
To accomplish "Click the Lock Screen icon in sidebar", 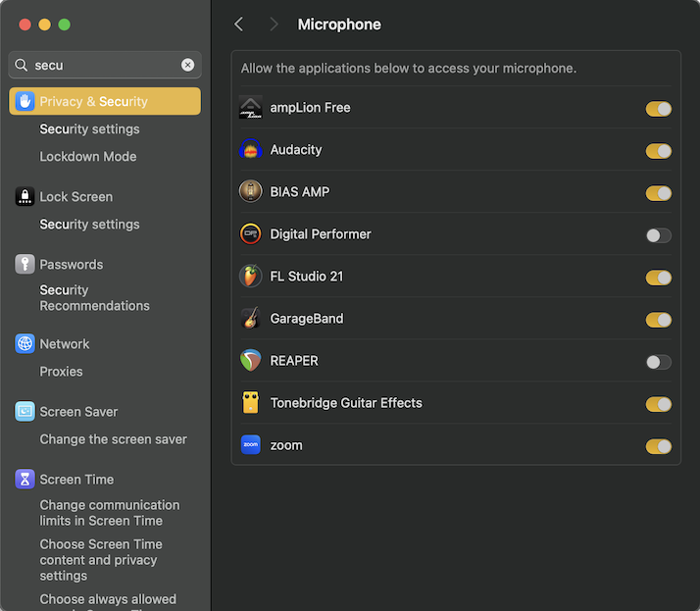I will 25,196.
